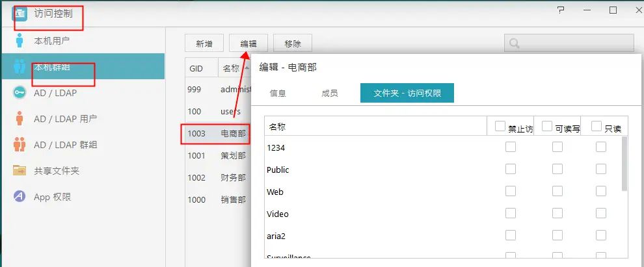
Task: Click the 编辑 button
Action: click(248, 43)
